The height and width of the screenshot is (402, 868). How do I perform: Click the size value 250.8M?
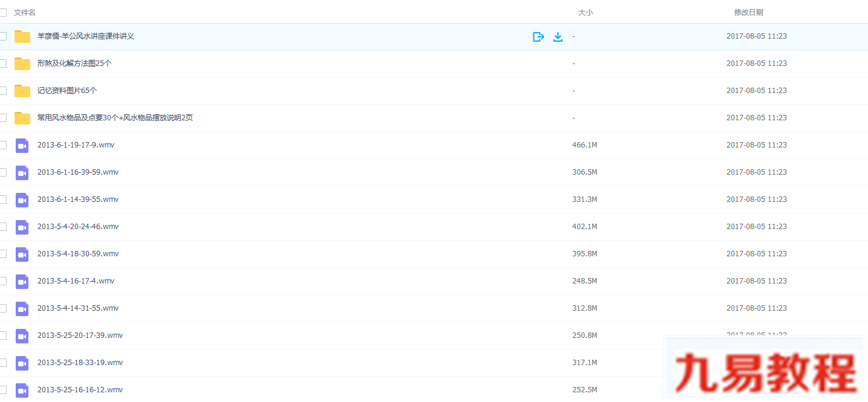(585, 336)
